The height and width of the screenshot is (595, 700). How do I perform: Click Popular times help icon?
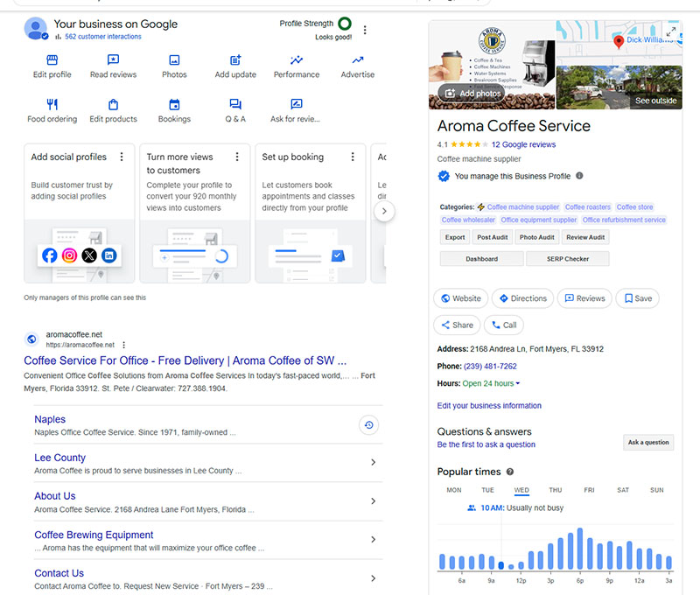pos(510,472)
